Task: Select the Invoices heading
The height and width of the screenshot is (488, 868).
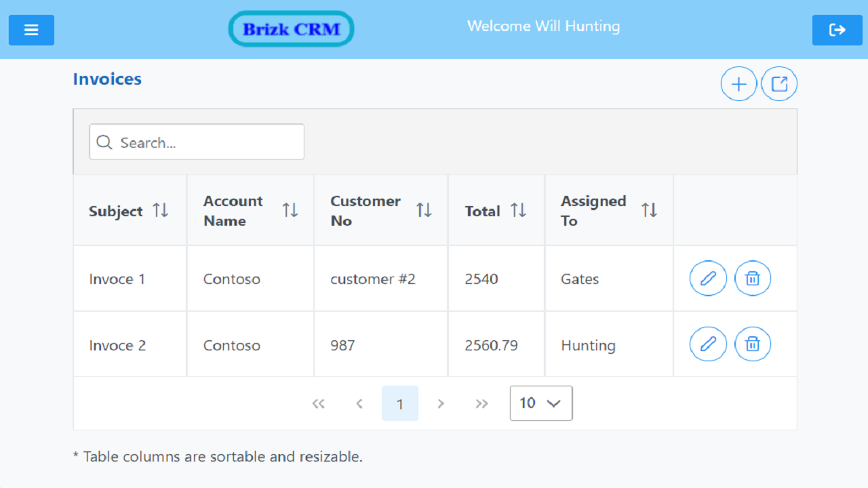Action: (x=106, y=79)
